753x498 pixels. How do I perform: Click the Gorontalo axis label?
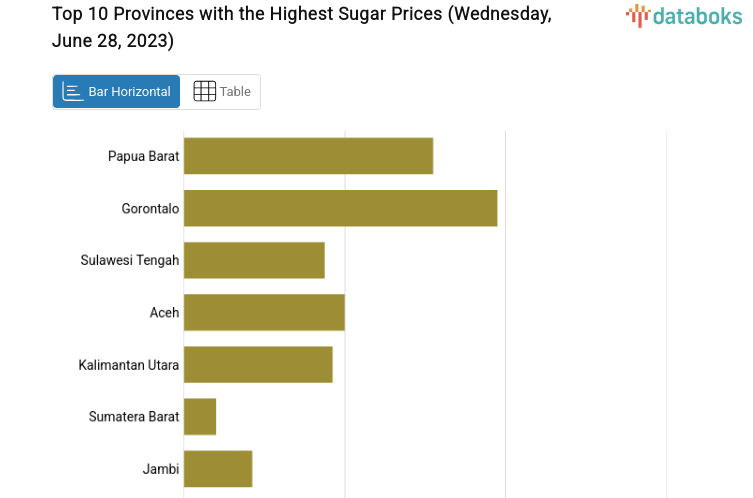(150, 208)
